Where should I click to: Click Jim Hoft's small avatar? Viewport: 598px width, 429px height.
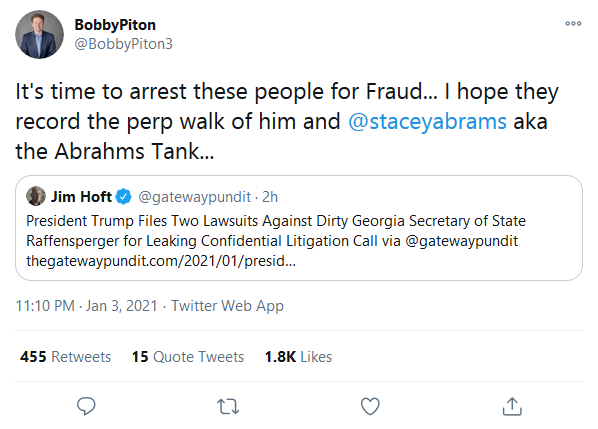(36, 196)
